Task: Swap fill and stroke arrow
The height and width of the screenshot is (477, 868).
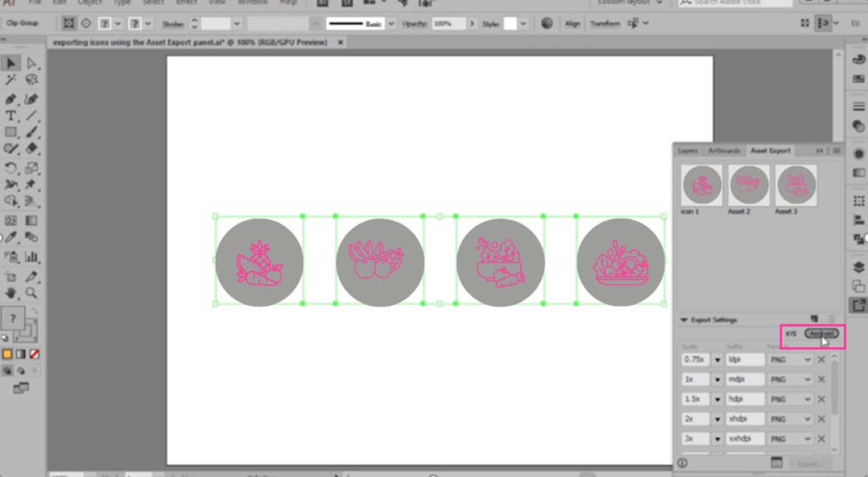Action: [34, 312]
